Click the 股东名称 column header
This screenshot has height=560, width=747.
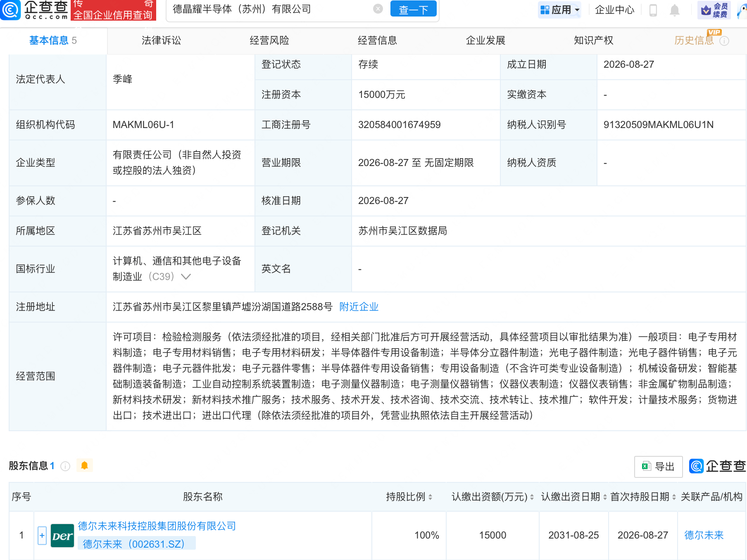pyautogui.click(x=203, y=497)
